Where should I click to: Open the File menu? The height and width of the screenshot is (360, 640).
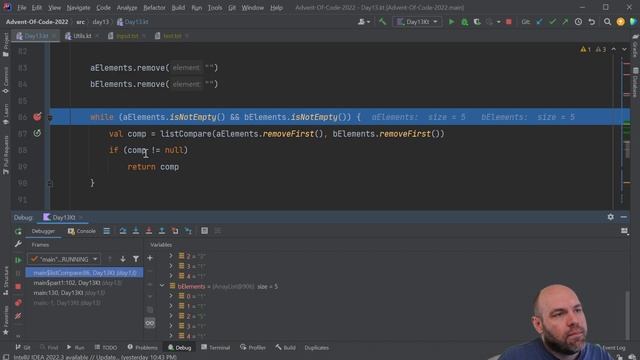coord(21,8)
